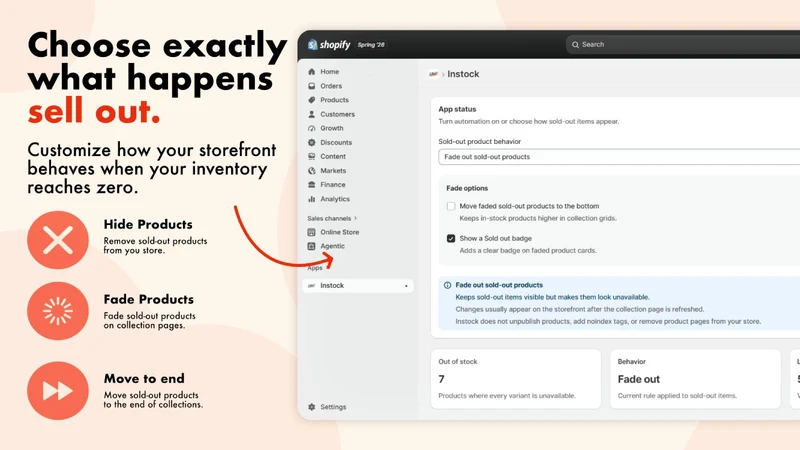Click the Out of stock summary card

click(x=516, y=379)
